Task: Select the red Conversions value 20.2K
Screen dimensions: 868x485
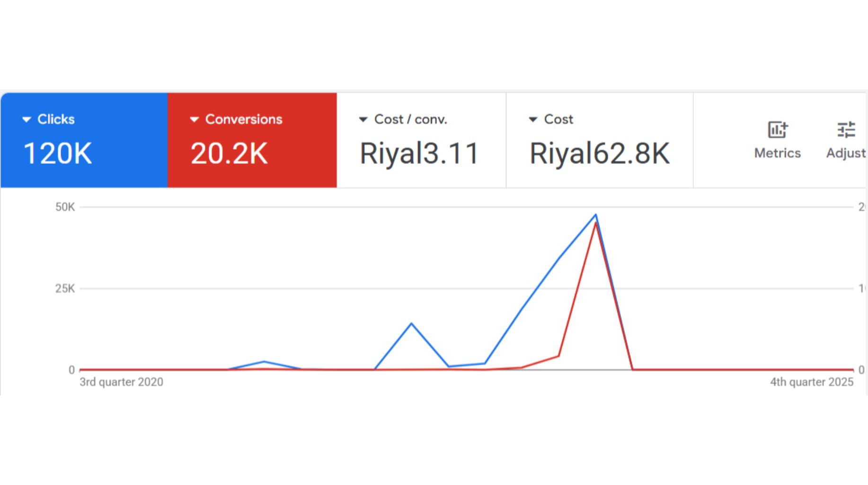Action: (x=229, y=153)
